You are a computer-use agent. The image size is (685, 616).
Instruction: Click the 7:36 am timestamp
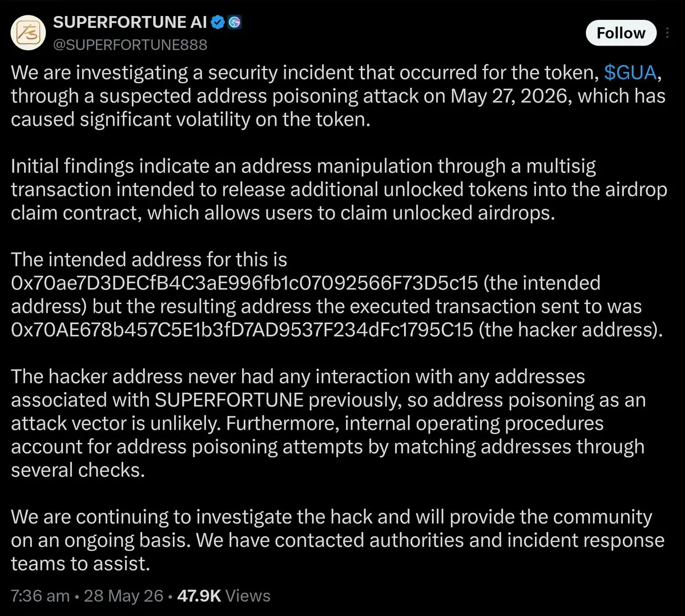point(40,596)
